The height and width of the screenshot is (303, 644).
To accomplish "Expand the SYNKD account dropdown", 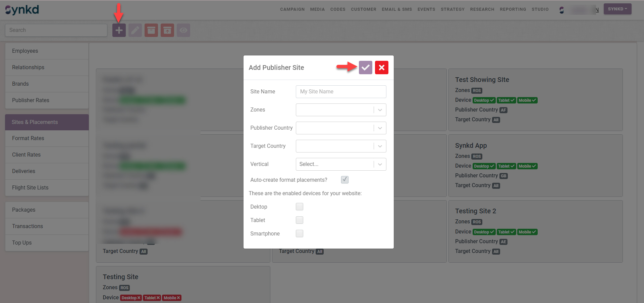I will coord(617,9).
